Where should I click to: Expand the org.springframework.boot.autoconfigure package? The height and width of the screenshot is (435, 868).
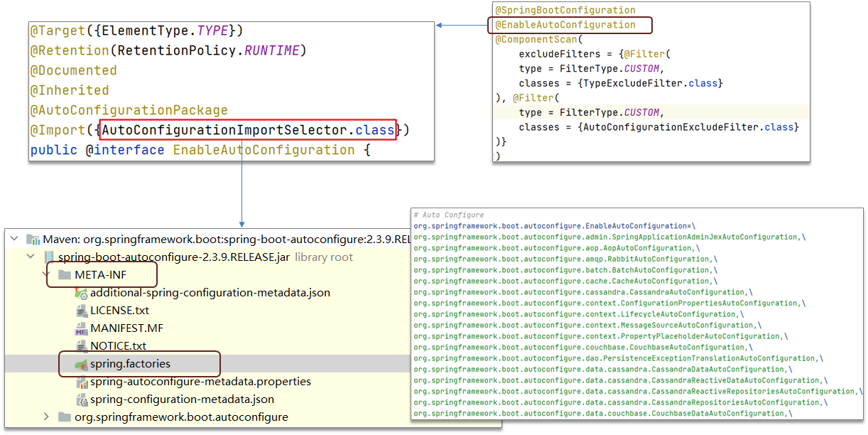coord(47,417)
